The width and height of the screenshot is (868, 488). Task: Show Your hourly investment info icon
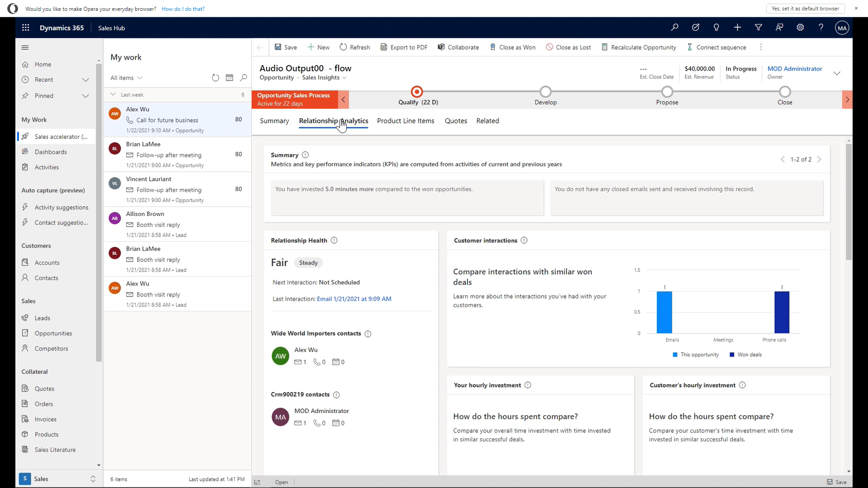tap(528, 385)
